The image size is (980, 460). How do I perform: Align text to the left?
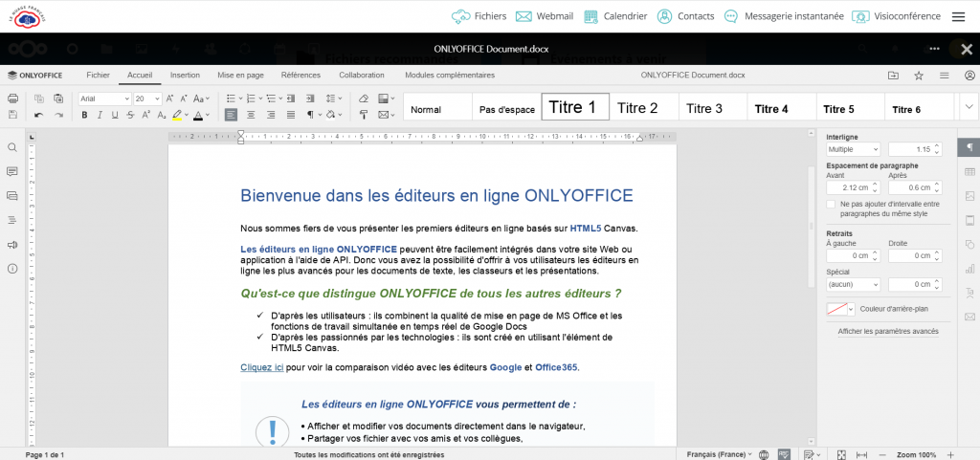(232, 115)
